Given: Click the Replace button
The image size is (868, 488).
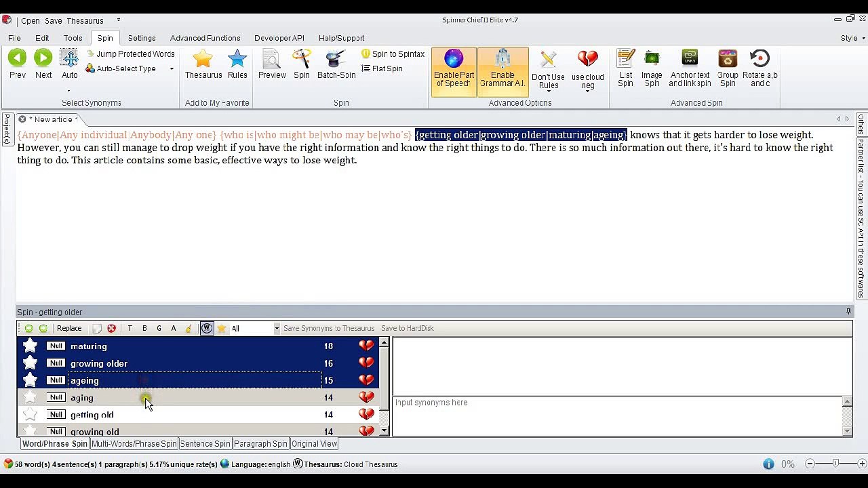Looking at the screenshot, I should point(69,329).
